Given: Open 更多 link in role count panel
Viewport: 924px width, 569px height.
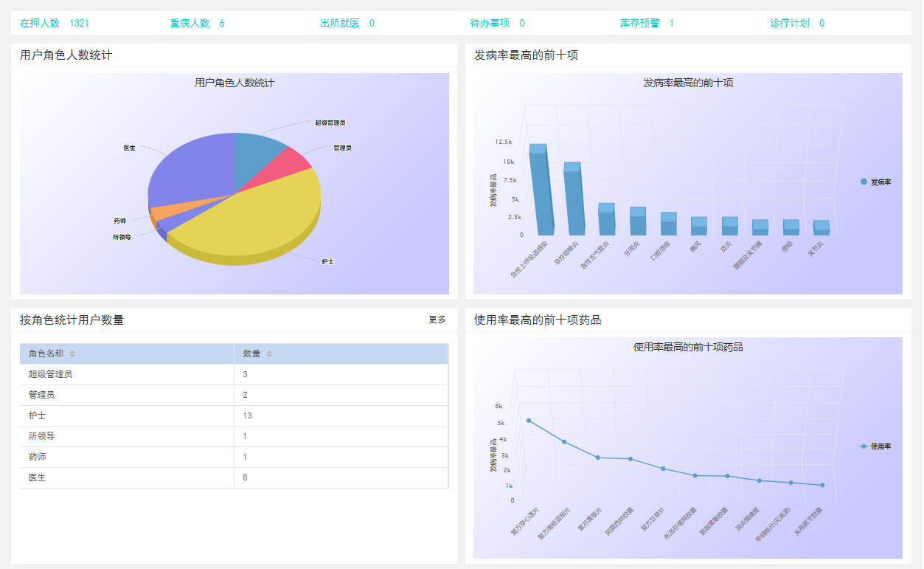Looking at the screenshot, I should click(x=437, y=320).
